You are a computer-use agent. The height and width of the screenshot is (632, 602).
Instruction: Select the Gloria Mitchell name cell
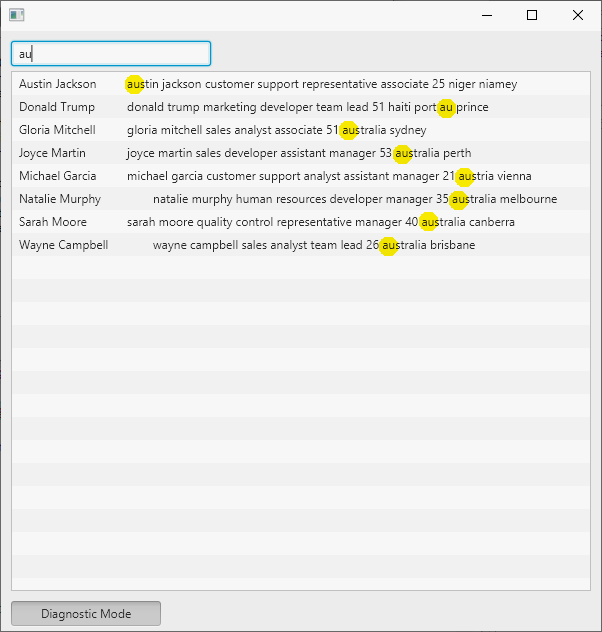57,130
